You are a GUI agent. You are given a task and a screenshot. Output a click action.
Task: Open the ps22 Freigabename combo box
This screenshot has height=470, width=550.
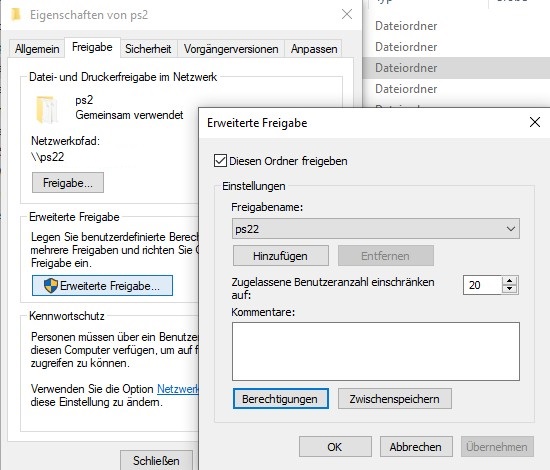coord(376,229)
